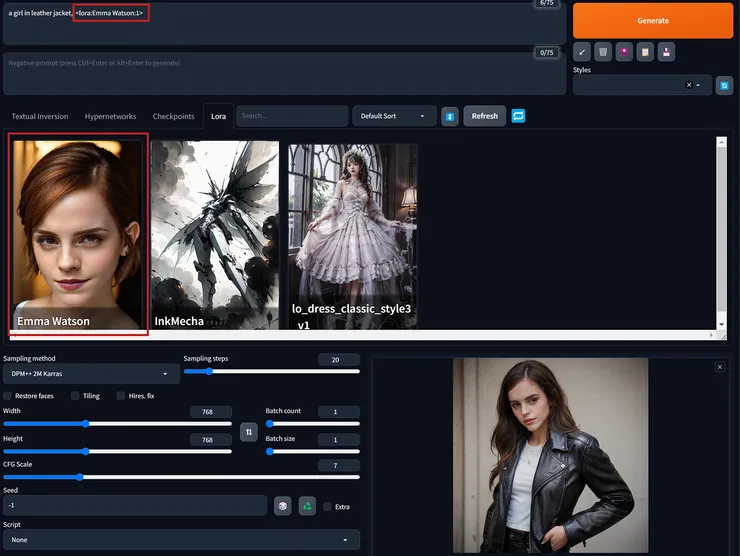740x556 pixels.
Task: Enable the Restore faces checkbox
Action: (8, 396)
